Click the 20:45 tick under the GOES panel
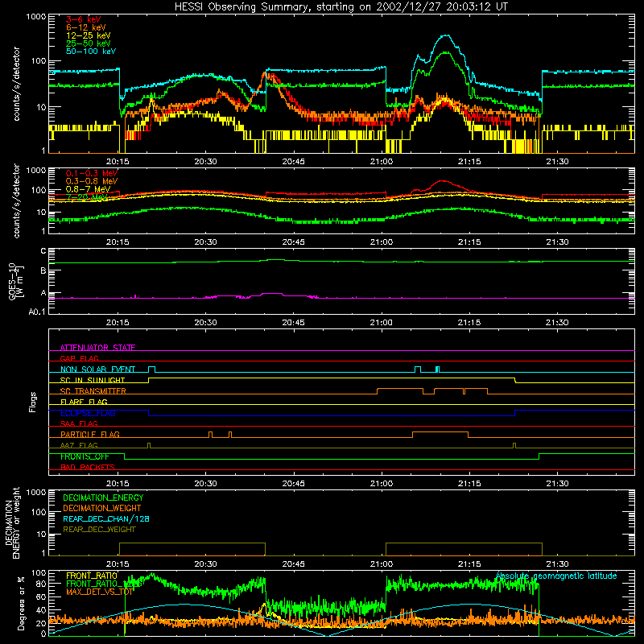 (x=293, y=323)
